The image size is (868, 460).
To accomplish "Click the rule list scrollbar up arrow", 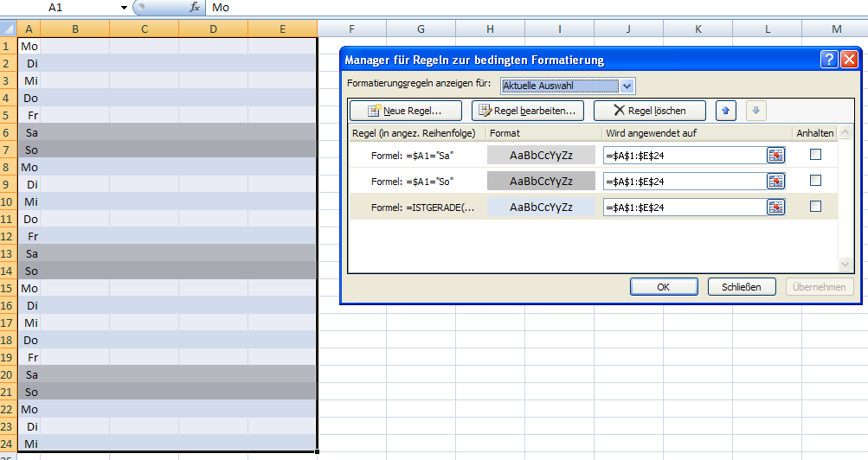I will (x=845, y=132).
